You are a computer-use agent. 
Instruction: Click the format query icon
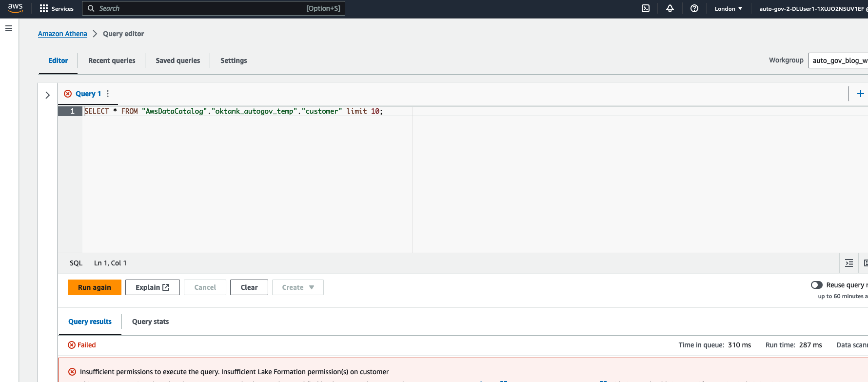point(849,263)
